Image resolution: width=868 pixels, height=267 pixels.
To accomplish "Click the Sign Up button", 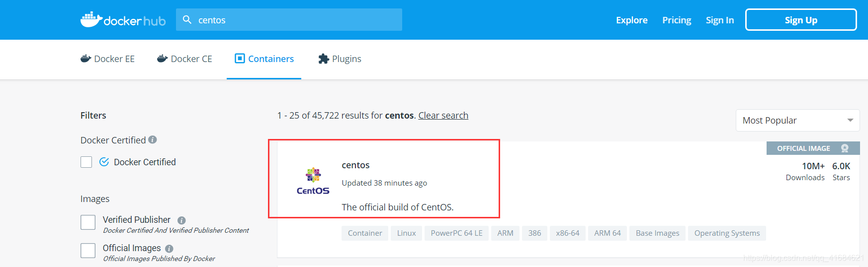I will click(801, 20).
